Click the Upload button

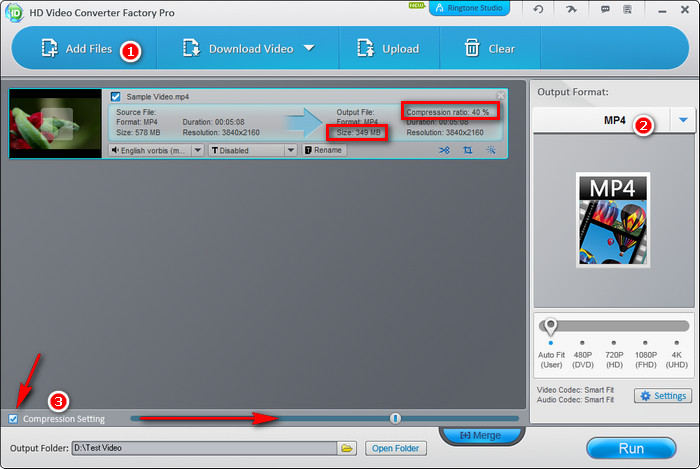[x=388, y=49]
